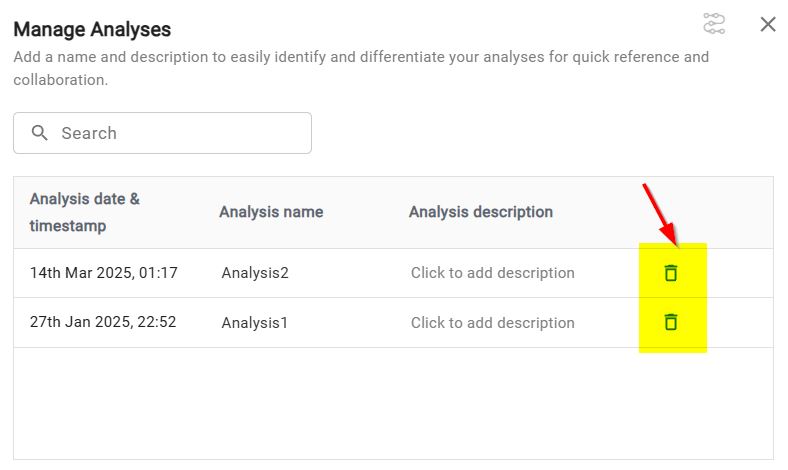The height and width of the screenshot is (470, 788).
Task: Add a description for Analysis1
Action: click(x=492, y=323)
